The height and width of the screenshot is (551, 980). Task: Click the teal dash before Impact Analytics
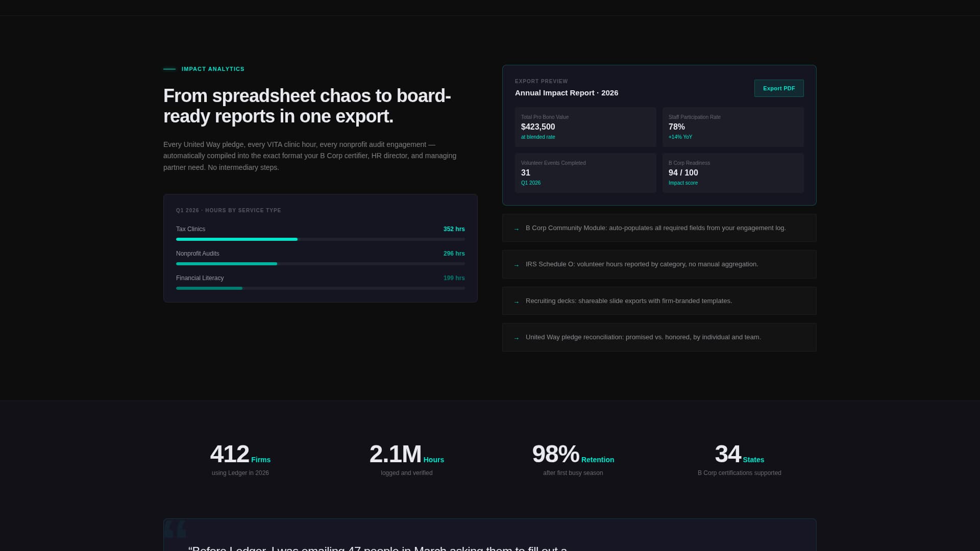(169, 69)
